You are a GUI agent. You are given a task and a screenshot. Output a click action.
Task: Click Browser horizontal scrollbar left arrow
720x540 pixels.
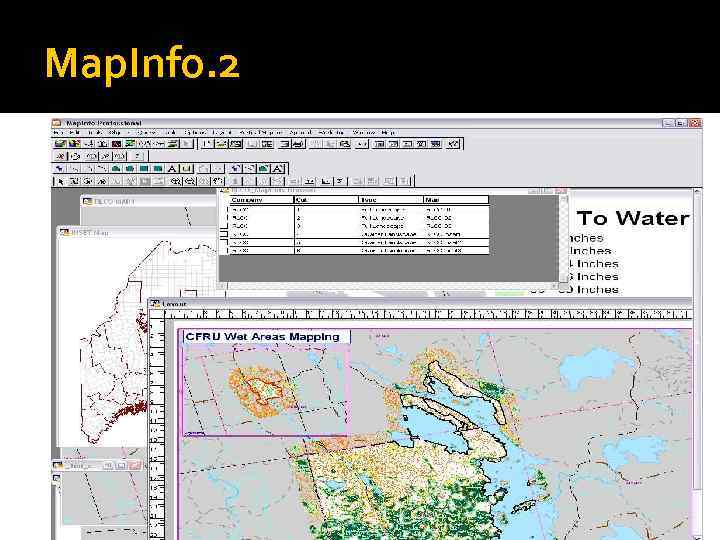coord(223,286)
